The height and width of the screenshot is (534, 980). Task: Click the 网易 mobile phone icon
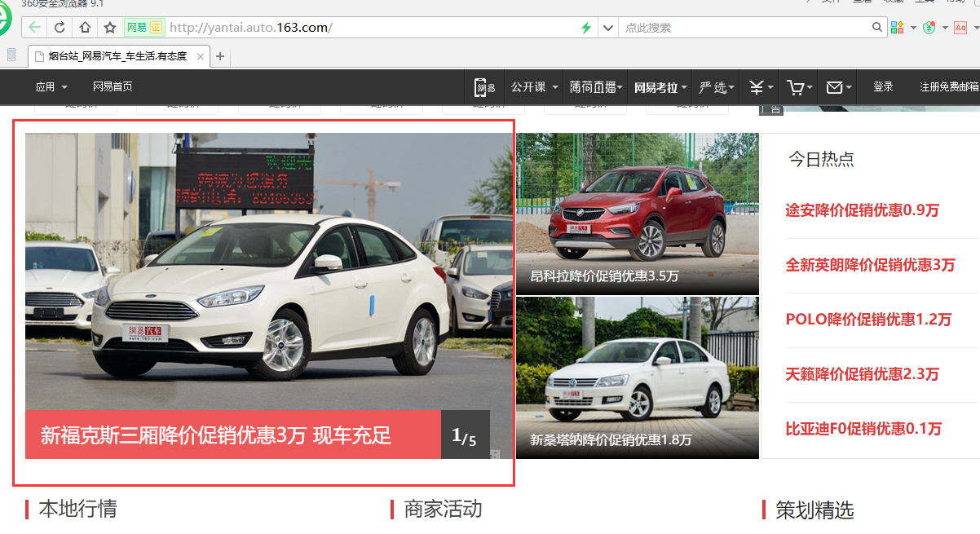[x=485, y=86]
